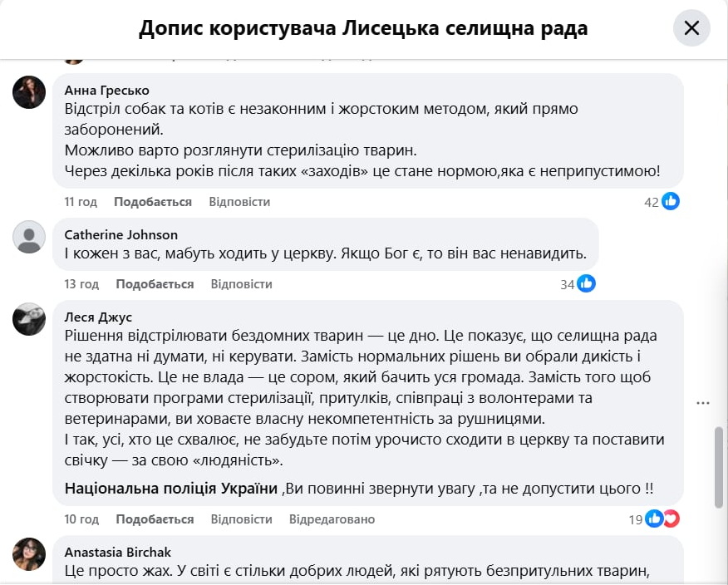Open Catherine Johnson's default avatar

[29, 237]
